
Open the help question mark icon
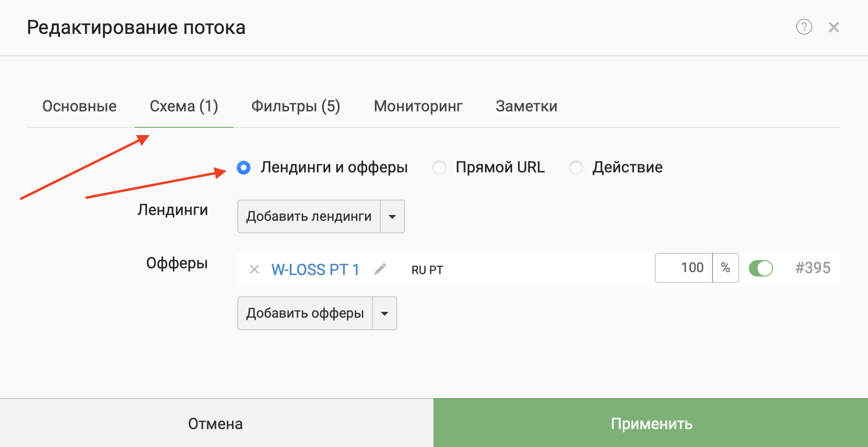(x=804, y=27)
